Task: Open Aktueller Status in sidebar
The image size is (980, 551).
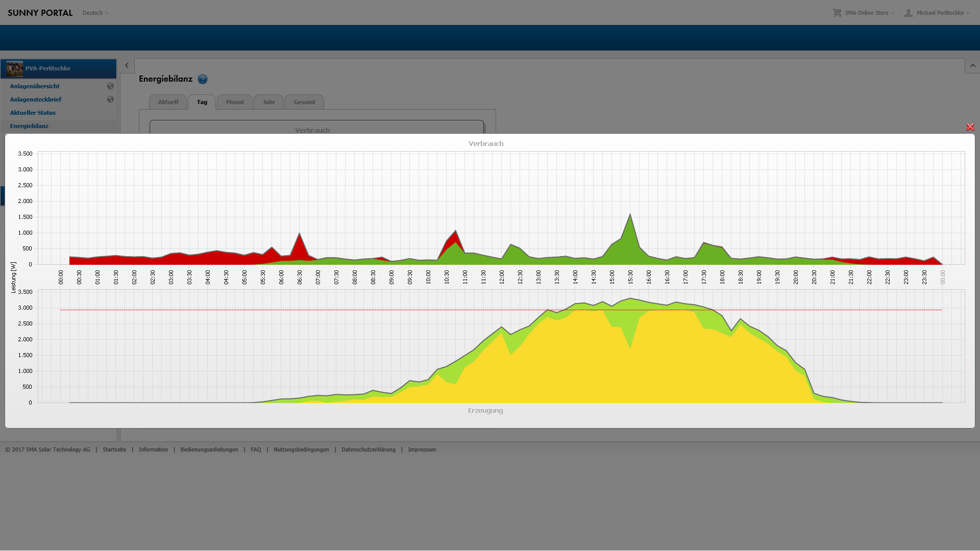Action: pos(33,113)
